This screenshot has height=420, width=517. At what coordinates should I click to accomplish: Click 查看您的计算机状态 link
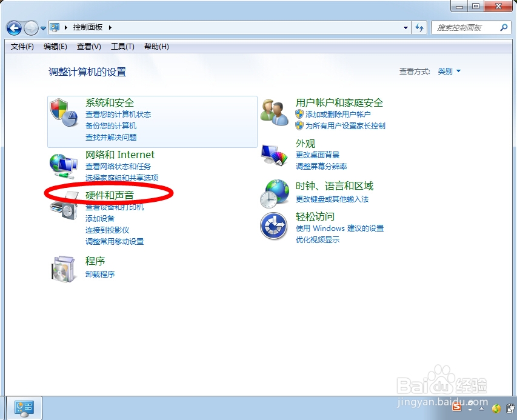coord(118,115)
